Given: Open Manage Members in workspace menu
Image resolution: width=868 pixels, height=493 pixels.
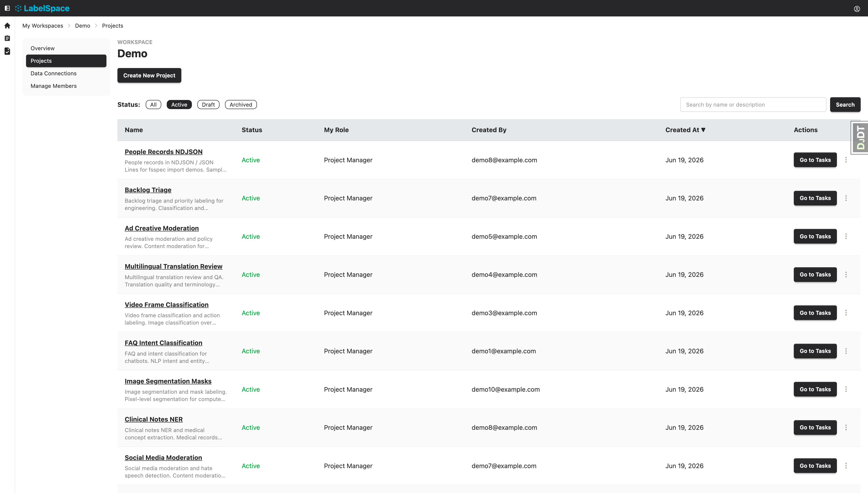Looking at the screenshot, I should 66,86.
